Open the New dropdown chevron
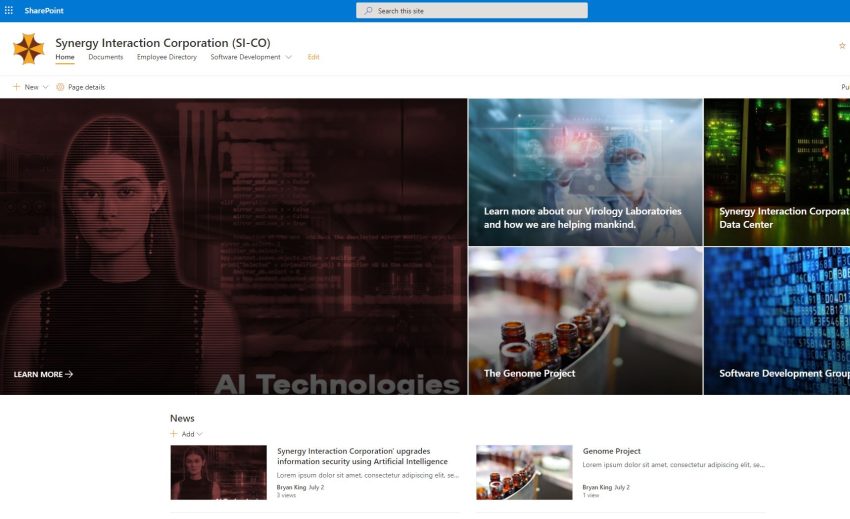The height and width of the screenshot is (519, 850). 46,87
